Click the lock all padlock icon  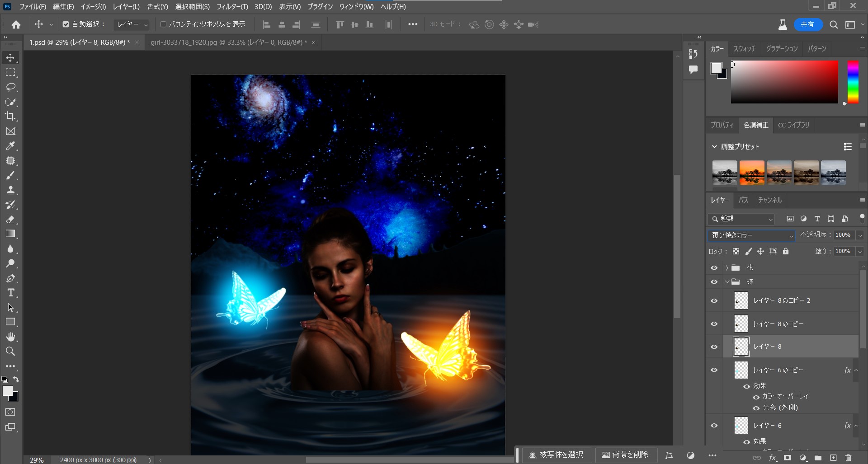(786, 251)
